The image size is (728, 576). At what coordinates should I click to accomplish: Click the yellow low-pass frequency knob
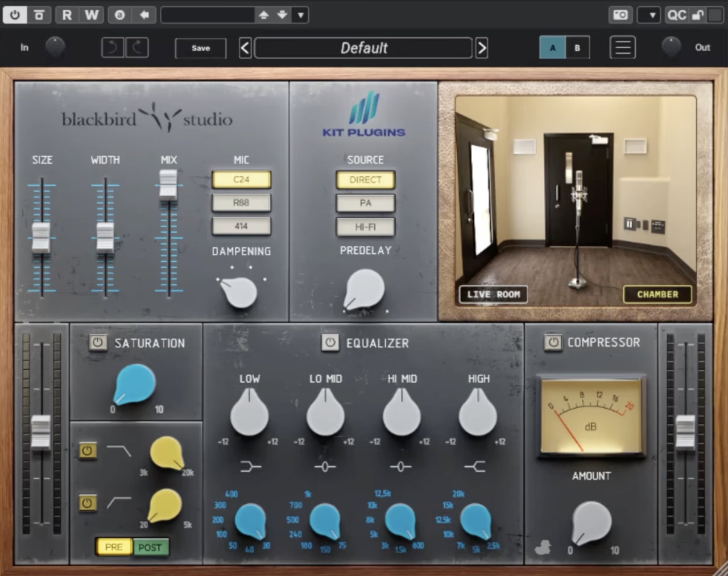(x=167, y=454)
